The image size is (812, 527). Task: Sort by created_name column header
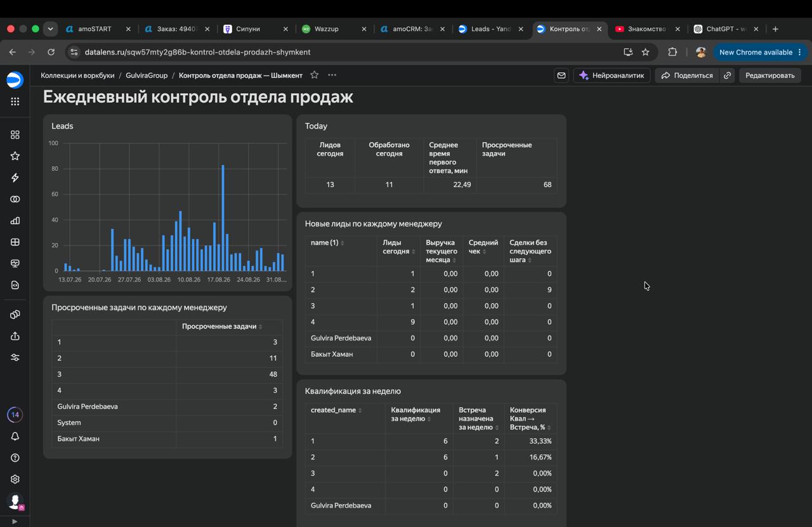pyautogui.click(x=336, y=410)
